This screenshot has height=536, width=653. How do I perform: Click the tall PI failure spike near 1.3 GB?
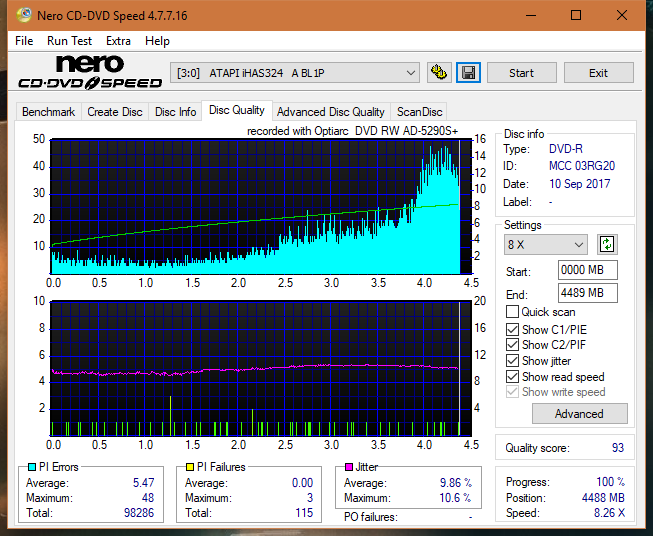170,416
